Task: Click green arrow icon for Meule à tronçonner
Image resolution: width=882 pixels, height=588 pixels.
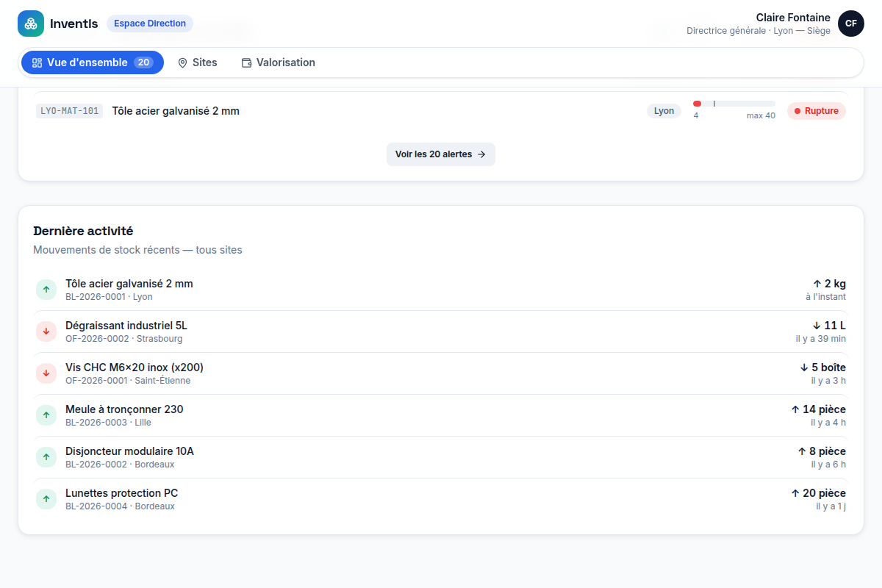Action: (46, 415)
